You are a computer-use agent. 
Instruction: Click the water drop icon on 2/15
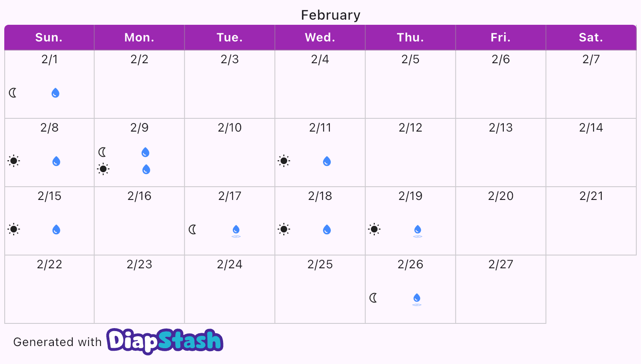(x=56, y=230)
